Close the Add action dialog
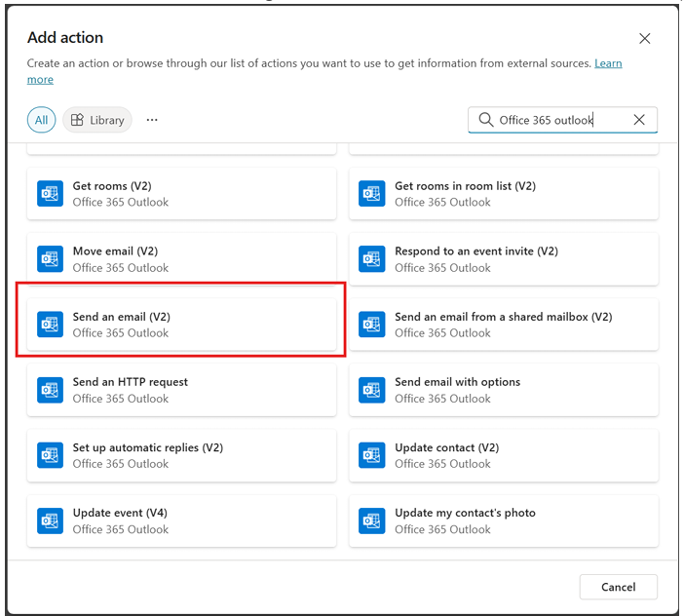The image size is (684, 616). [645, 38]
